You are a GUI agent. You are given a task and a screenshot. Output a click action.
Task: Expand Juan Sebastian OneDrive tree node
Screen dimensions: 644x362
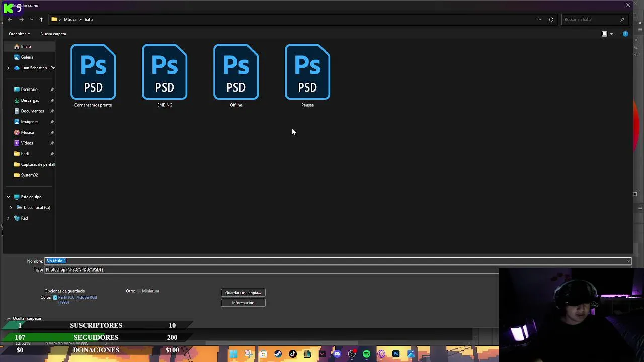[x=8, y=68]
